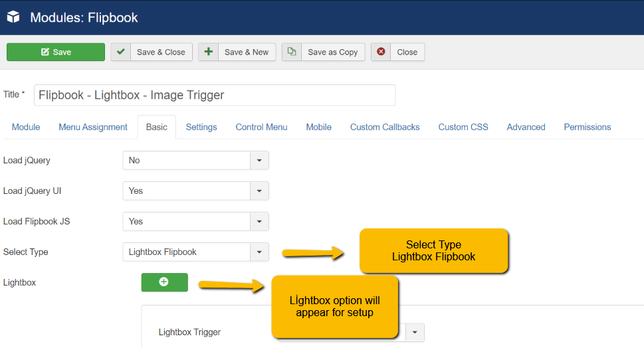Open the Mobile tab
The width and height of the screenshot is (644, 348).
tap(319, 128)
